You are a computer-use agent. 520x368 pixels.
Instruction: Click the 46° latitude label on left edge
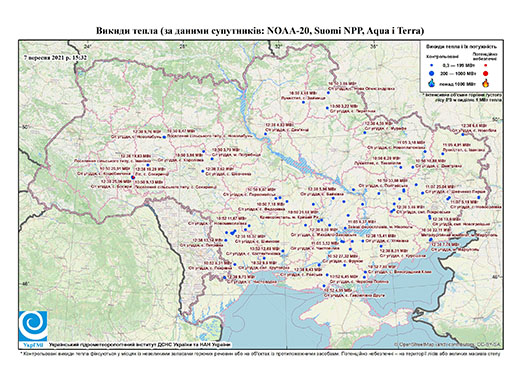pyautogui.click(x=24, y=283)
